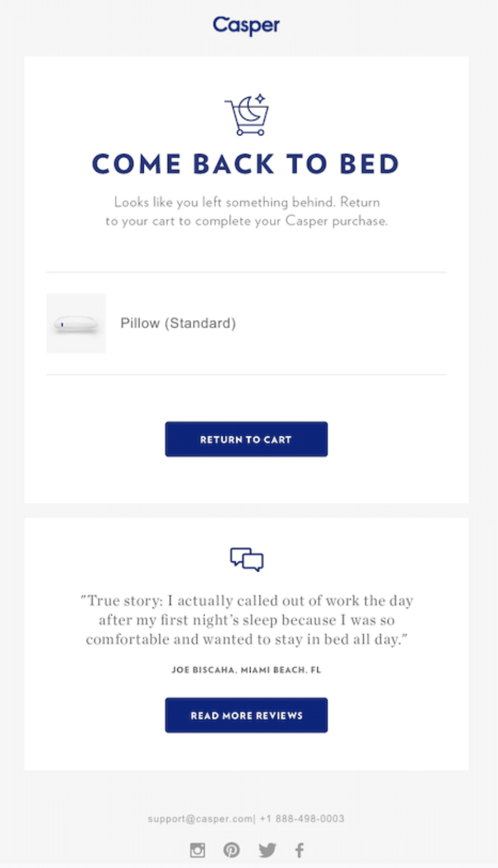This screenshot has height=868, width=498.
Task: Click the shopping cart moon icon
Action: [x=247, y=115]
